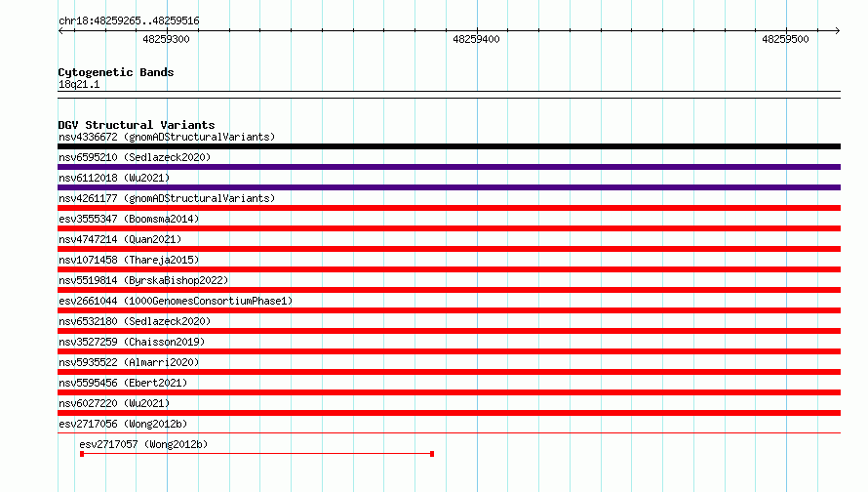
Task: Click the red nsv4261177 variant bar
Action: click(x=449, y=208)
